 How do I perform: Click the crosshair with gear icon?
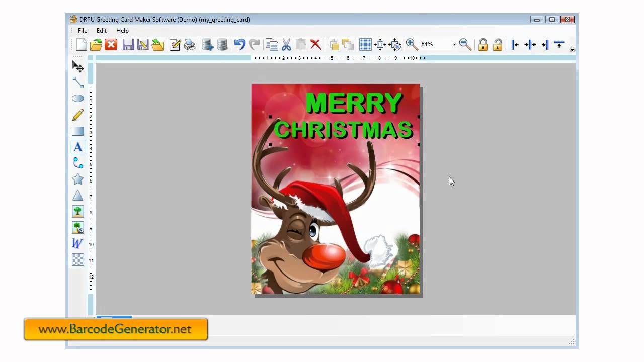(x=395, y=45)
